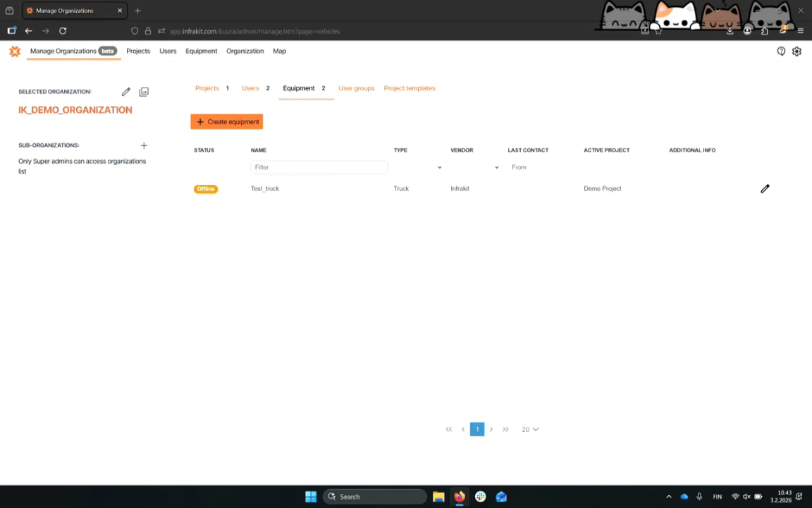Open the Project templates tab

[410, 88]
